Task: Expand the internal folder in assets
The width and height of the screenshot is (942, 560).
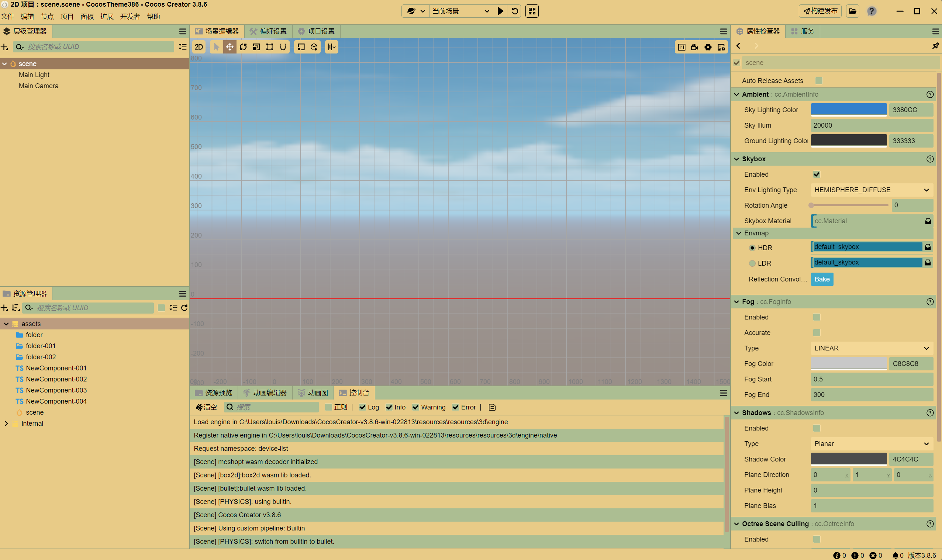Action: [6, 424]
